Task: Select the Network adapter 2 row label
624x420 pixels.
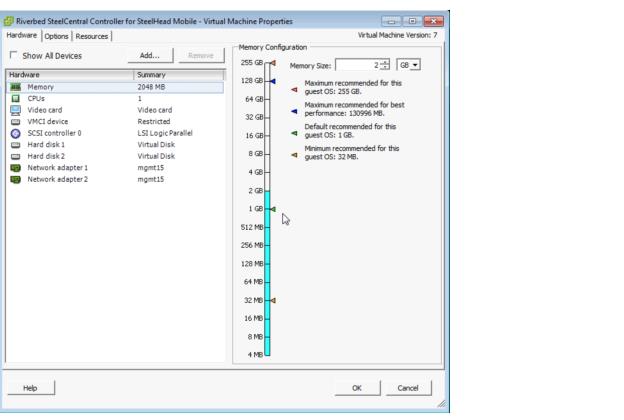Action: 58,179
